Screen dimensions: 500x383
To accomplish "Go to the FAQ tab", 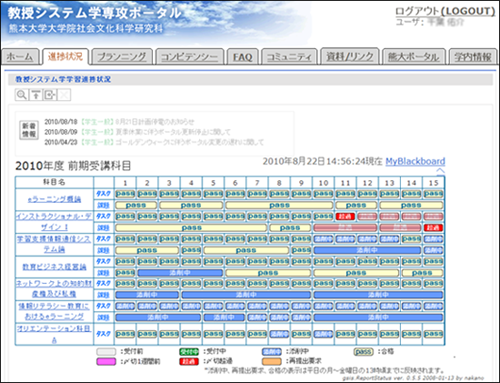I will (243, 57).
